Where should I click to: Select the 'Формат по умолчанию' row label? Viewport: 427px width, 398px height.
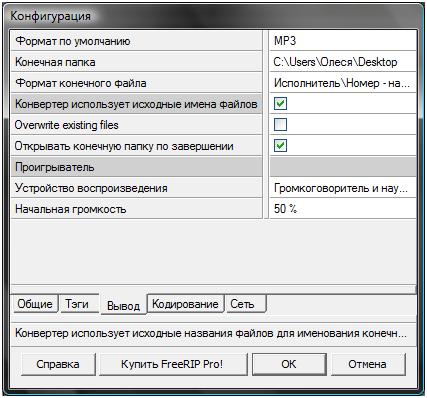pyautogui.click(x=137, y=41)
